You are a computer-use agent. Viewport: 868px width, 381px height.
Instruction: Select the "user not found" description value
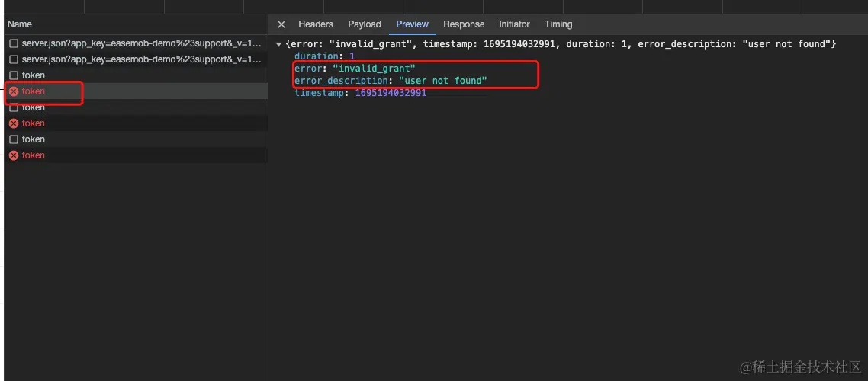[x=443, y=82]
